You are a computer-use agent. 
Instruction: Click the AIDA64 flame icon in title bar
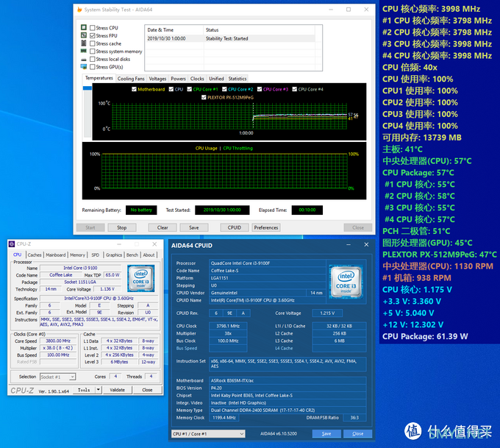point(79,10)
